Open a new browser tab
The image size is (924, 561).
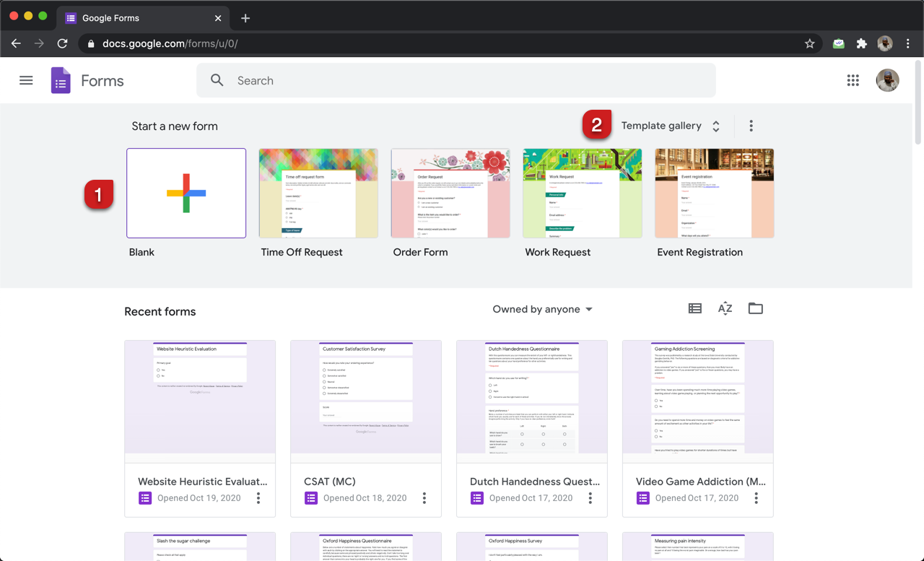pyautogui.click(x=245, y=18)
